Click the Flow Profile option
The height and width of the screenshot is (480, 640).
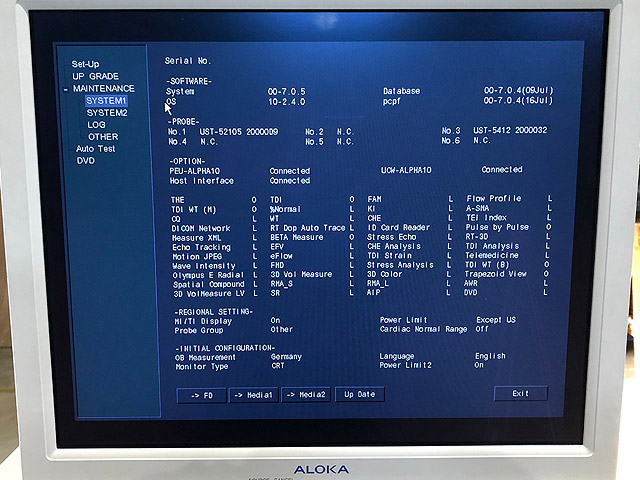pos(494,198)
